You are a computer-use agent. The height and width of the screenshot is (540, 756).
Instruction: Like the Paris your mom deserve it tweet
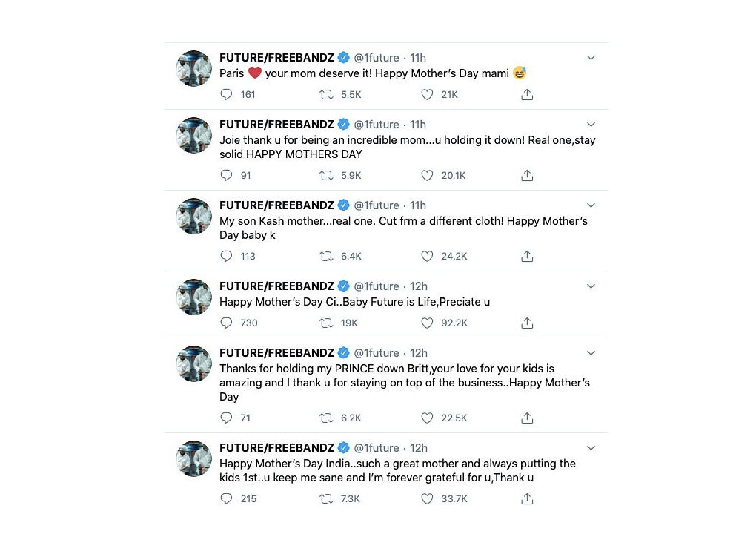click(x=427, y=95)
